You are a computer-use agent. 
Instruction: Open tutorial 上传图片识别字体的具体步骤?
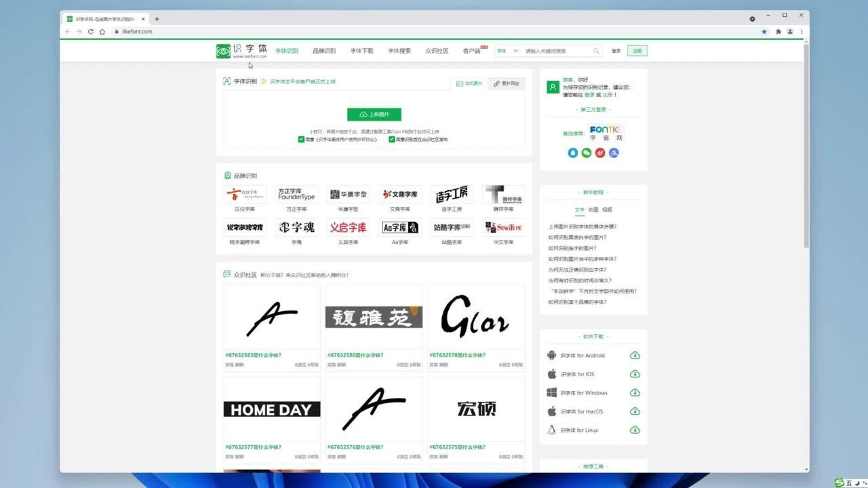[x=583, y=226]
